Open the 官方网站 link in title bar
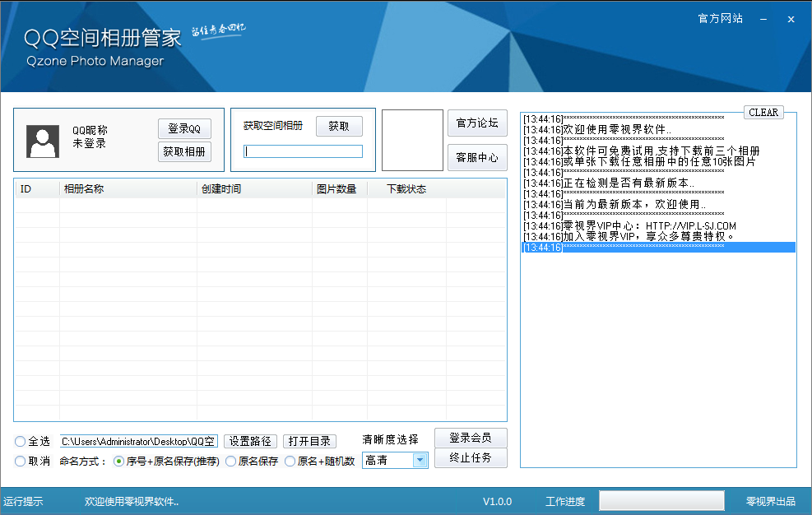This screenshot has height=515, width=812. (720, 19)
